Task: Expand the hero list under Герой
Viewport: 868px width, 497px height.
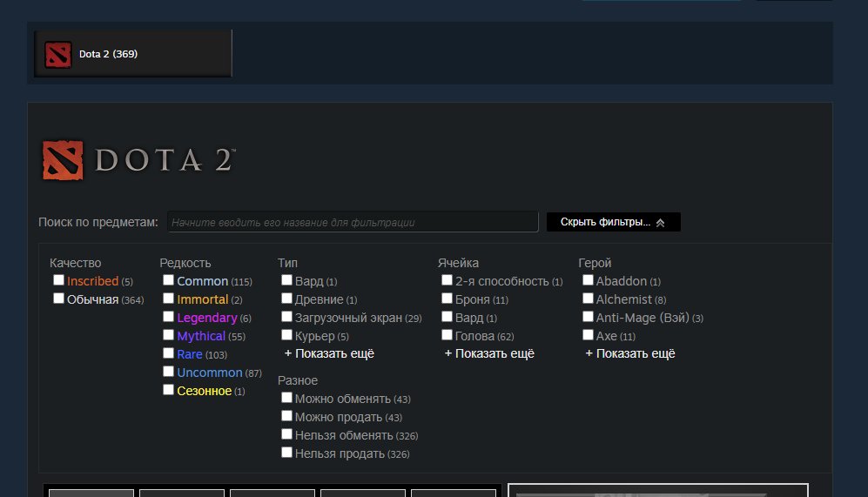Action: coord(630,353)
